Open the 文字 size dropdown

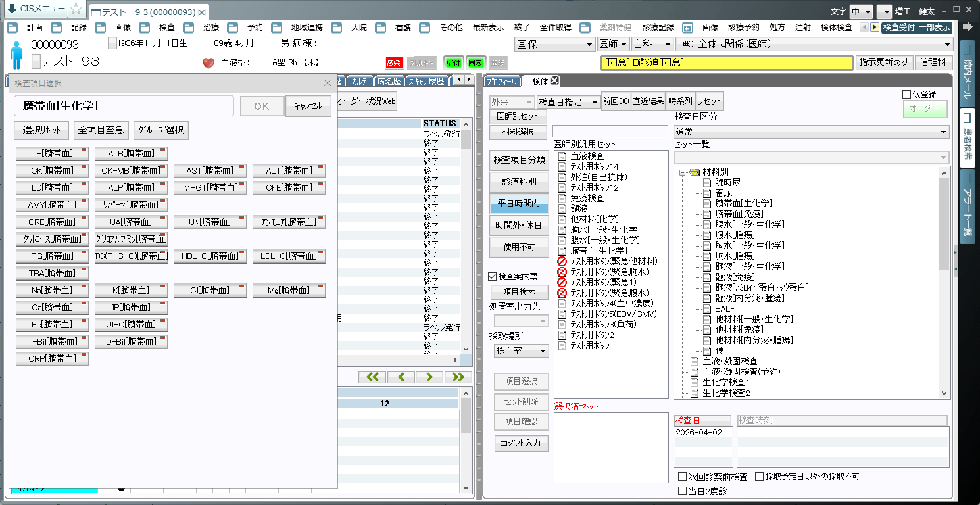[861, 12]
